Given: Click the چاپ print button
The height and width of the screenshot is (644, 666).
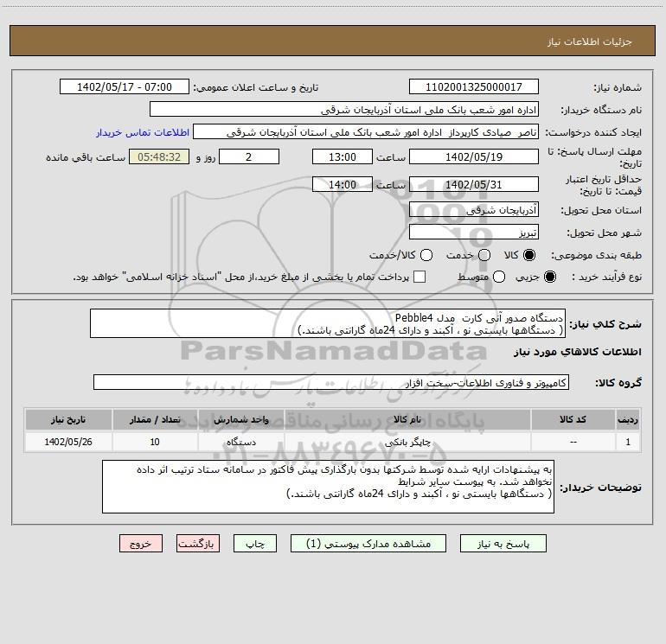Looking at the screenshot, I should point(255,544).
